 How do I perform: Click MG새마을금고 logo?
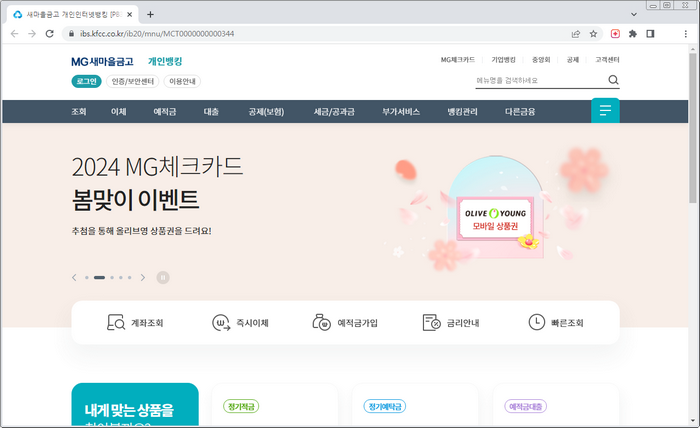pos(102,62)
